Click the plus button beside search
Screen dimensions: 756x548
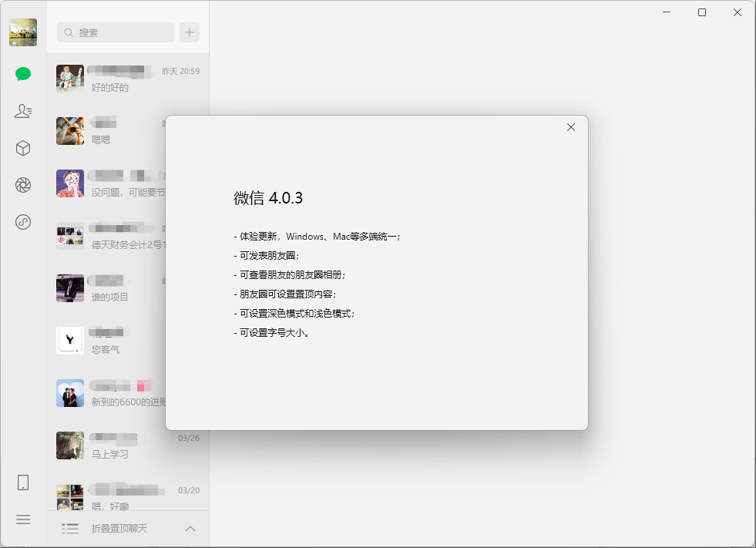[x=190, y=32]
